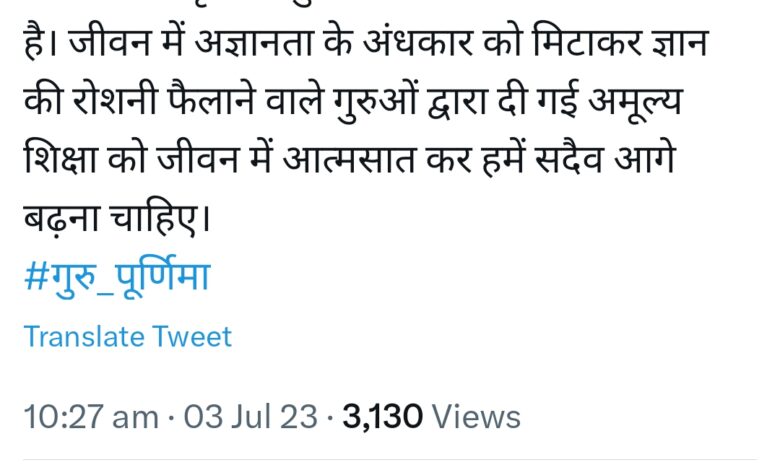Select the 03 Jul 23 date
Image resolution: width=780 pixels, height=470 pixels.
(x=251, y=417)
